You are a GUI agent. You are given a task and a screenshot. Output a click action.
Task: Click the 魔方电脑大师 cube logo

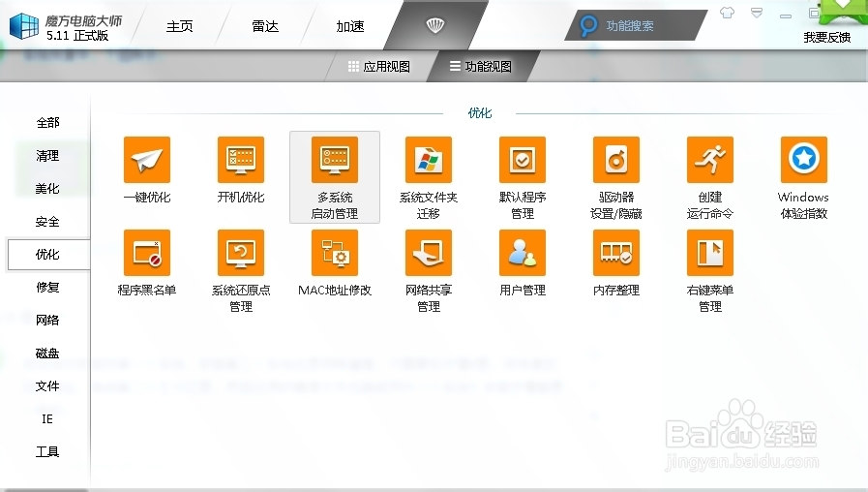24,26
